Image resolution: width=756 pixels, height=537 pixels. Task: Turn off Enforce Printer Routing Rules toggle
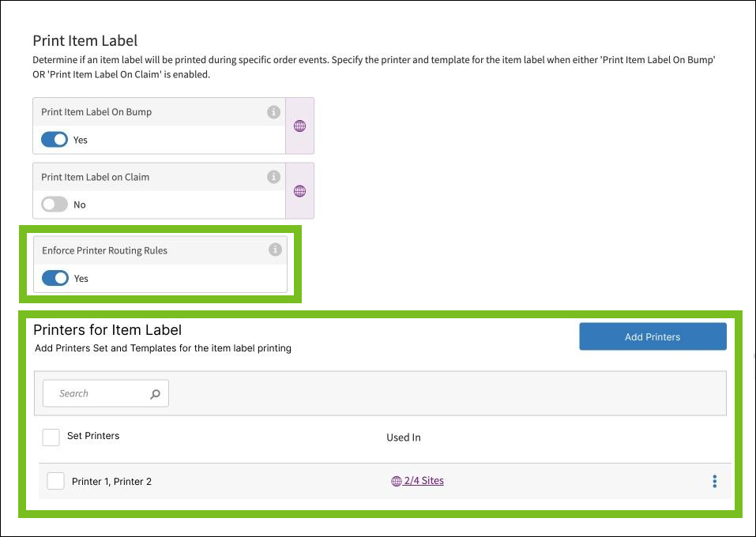(x=55, y=278)
